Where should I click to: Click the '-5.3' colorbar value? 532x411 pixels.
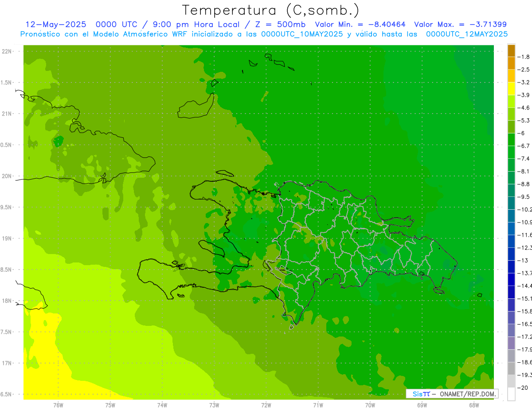pyautogui.click(x=524, y=120)
